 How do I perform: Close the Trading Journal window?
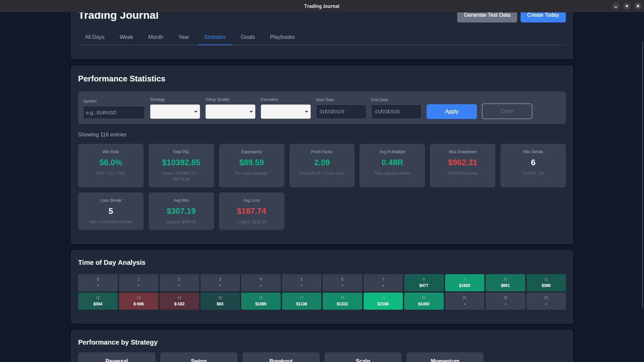point(638,6)
